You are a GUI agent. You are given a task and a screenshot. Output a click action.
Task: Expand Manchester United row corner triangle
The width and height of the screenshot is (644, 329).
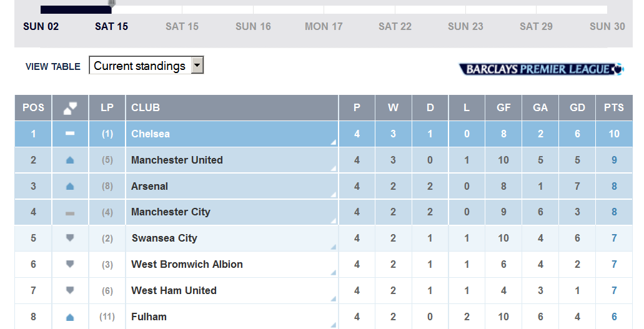pyautogui.click(x=333, y=169)
